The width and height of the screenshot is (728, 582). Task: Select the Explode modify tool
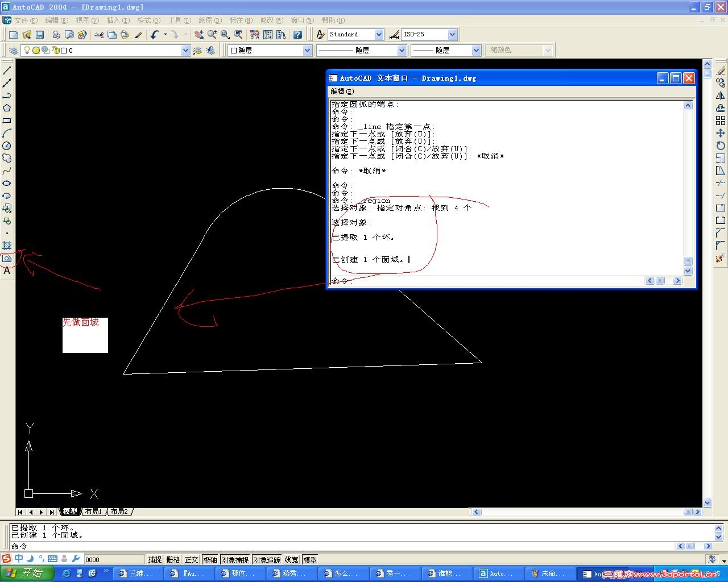(x=721, y=258)
